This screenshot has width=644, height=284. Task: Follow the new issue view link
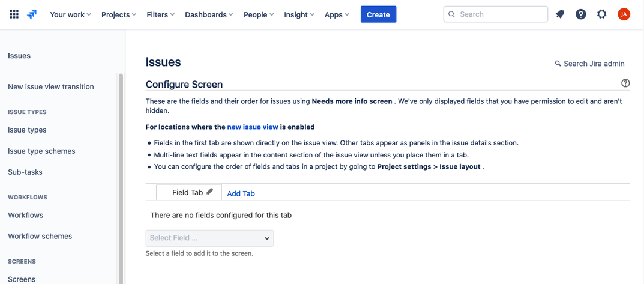(x=253, y=127)
